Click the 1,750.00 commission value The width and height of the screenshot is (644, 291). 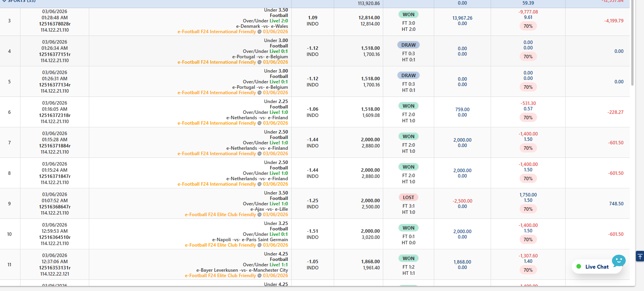point(528,195)
